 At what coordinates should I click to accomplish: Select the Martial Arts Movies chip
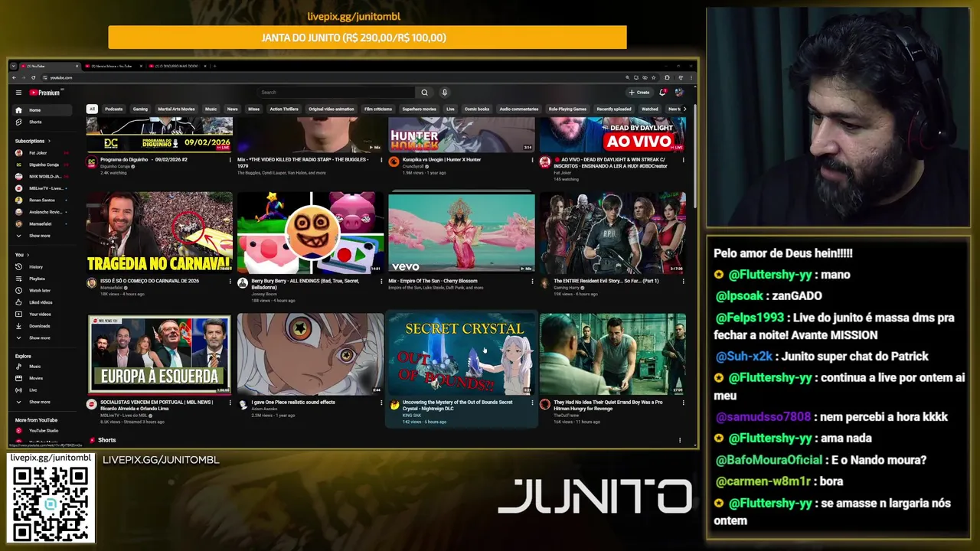(176, 109)
